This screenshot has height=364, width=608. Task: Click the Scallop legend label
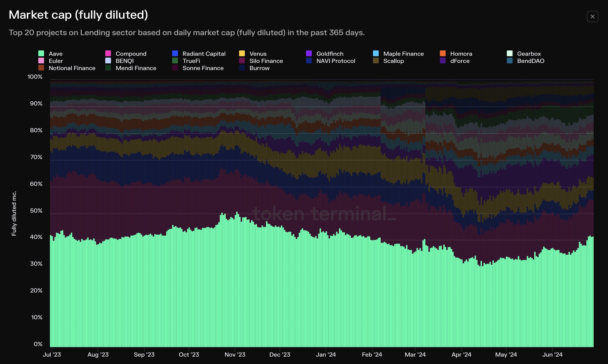[394, 61]
